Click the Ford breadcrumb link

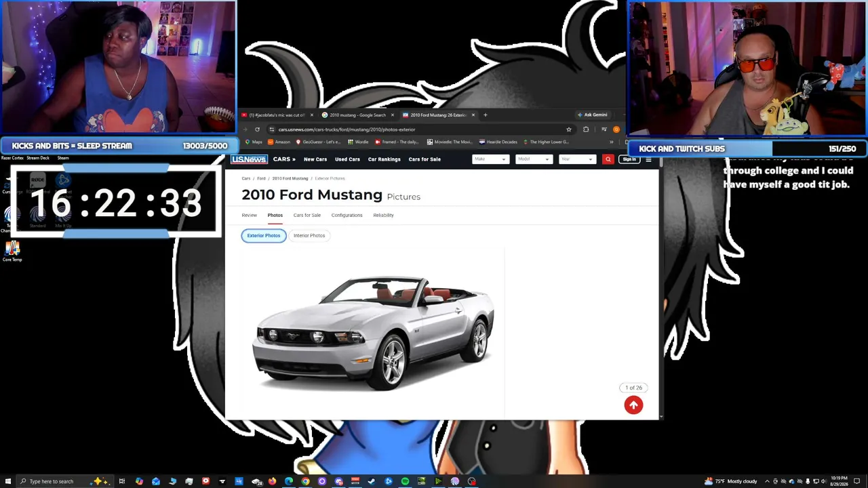coord(261,178)
